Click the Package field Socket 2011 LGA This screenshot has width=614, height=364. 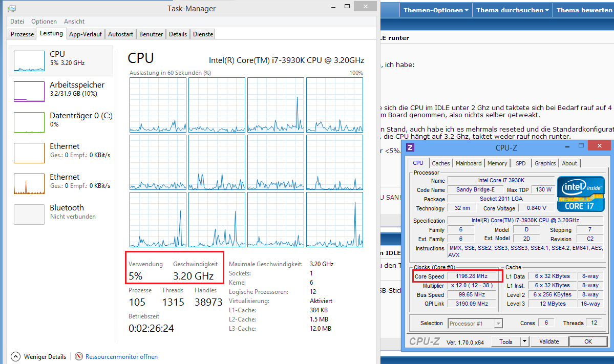pos(501,199)
